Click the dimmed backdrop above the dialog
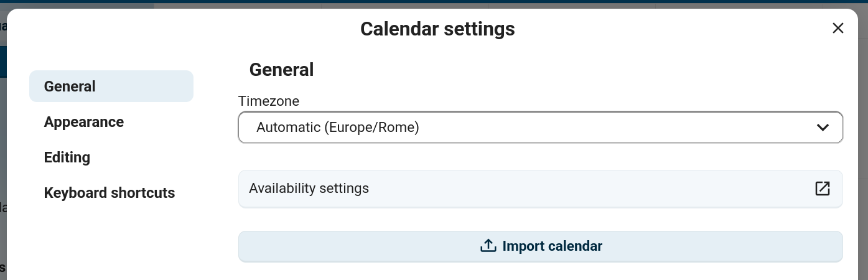 [436, 4]
